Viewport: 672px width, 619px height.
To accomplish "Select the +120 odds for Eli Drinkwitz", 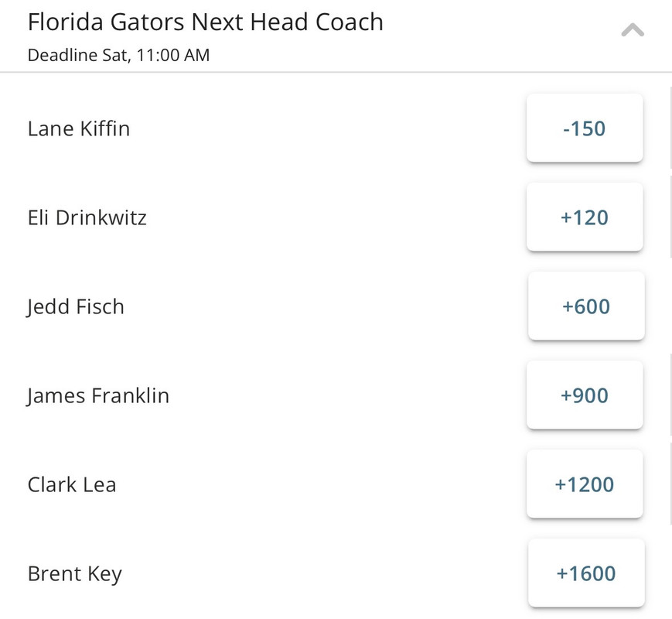I will (585, 217).
